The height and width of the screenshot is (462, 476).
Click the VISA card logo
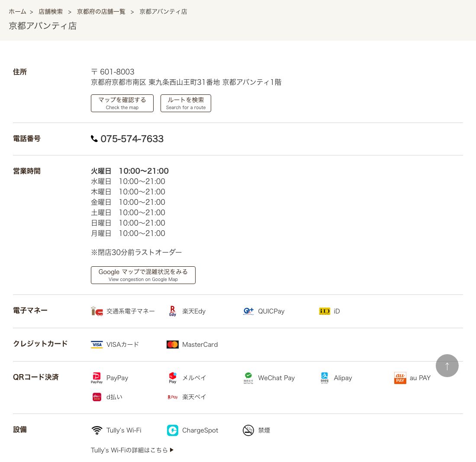97,345
